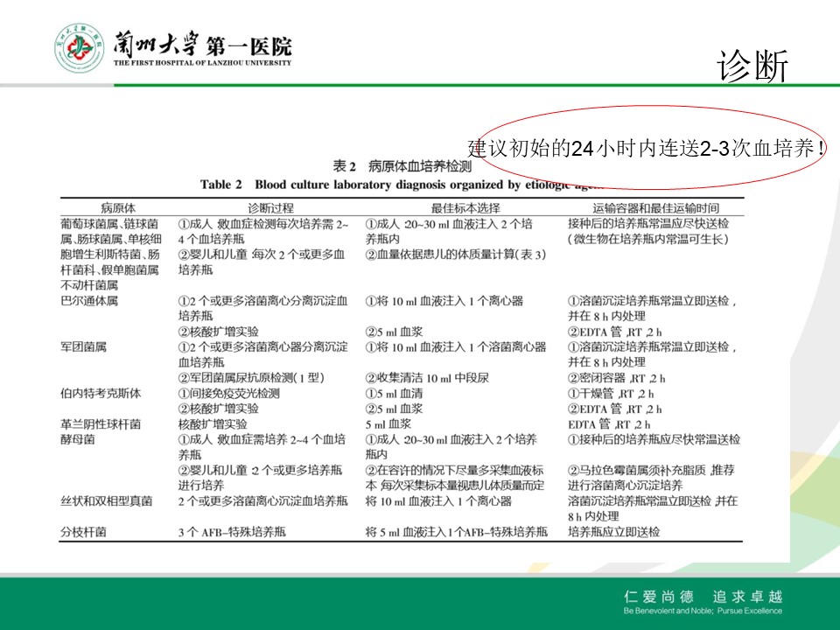The height and width of the screenshot is (630, 840).
Task: Click the cell ②军团菌属尿抗原检测(1 型)
Action: [251, 378]
